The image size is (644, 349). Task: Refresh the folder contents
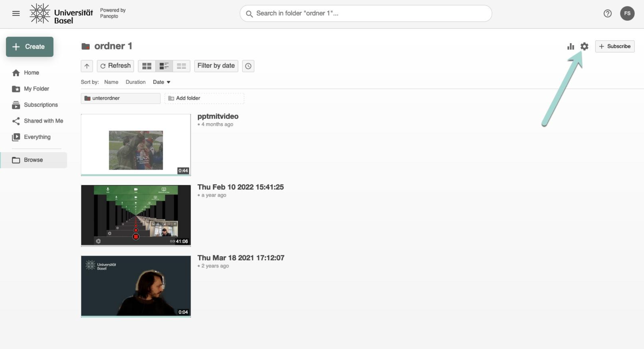115,66
